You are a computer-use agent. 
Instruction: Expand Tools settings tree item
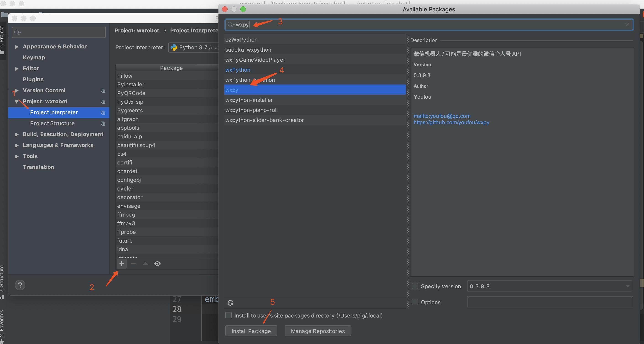16,155
